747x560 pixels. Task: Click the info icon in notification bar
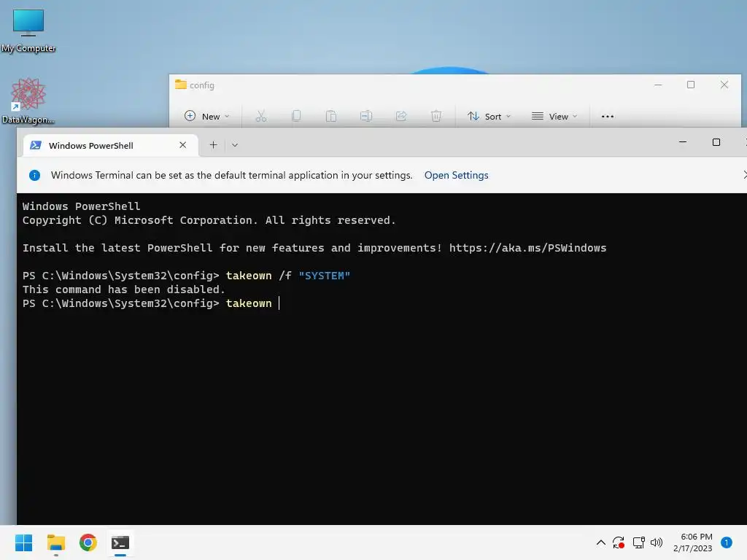point(35,175)
